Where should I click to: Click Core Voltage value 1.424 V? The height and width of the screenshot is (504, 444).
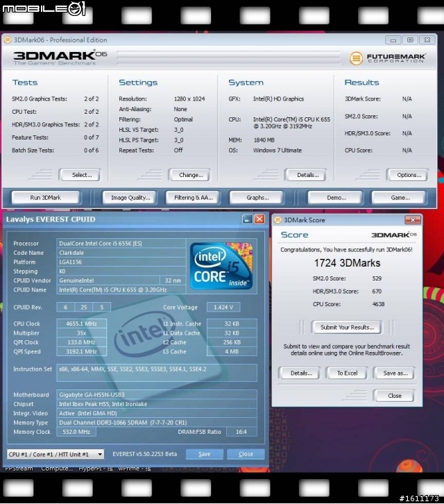[223, 308]
